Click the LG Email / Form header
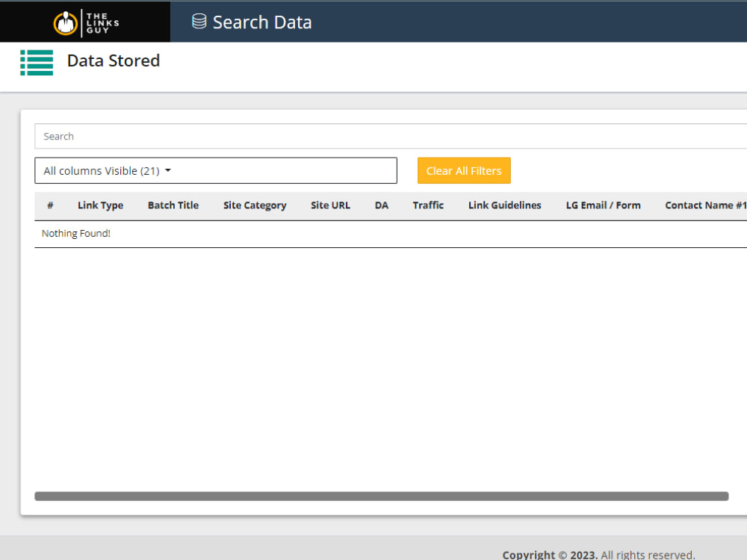This screenshot has width=747, height=560. click(603, 205)
